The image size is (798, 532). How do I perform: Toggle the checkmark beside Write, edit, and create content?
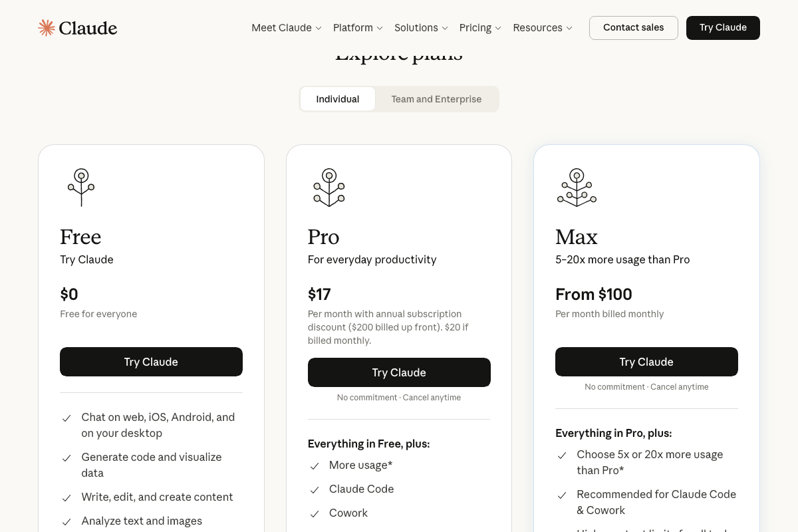[x=66, y=498]
